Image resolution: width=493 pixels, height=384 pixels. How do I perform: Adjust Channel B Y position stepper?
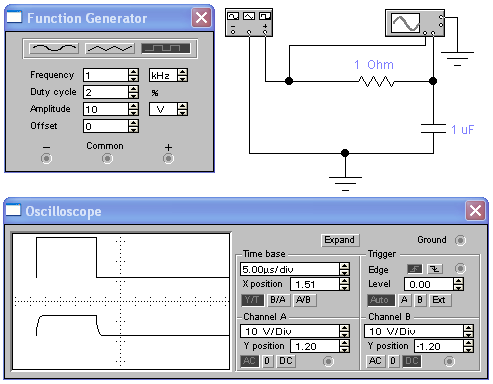click(468, 346)
